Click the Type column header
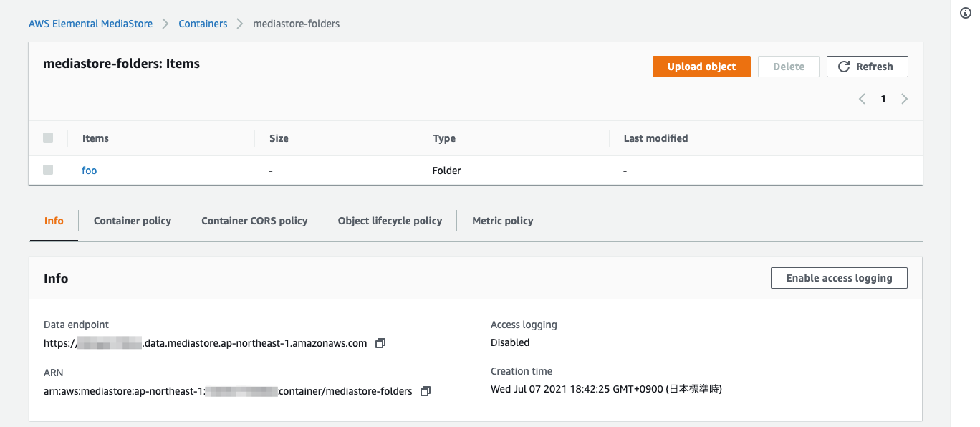The image size is (980, 427). pyautogui.click(x=444, y=138)
